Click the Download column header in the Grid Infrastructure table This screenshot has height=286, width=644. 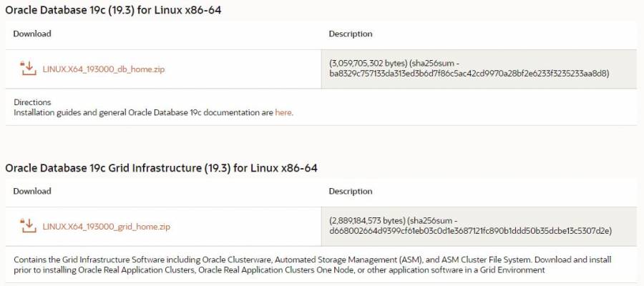[x=32, y=191]
